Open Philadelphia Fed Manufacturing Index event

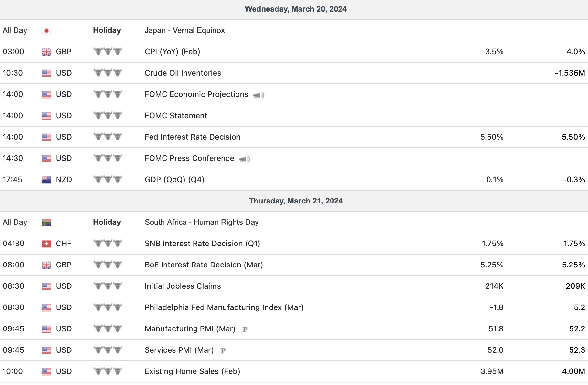coord(224,307)
